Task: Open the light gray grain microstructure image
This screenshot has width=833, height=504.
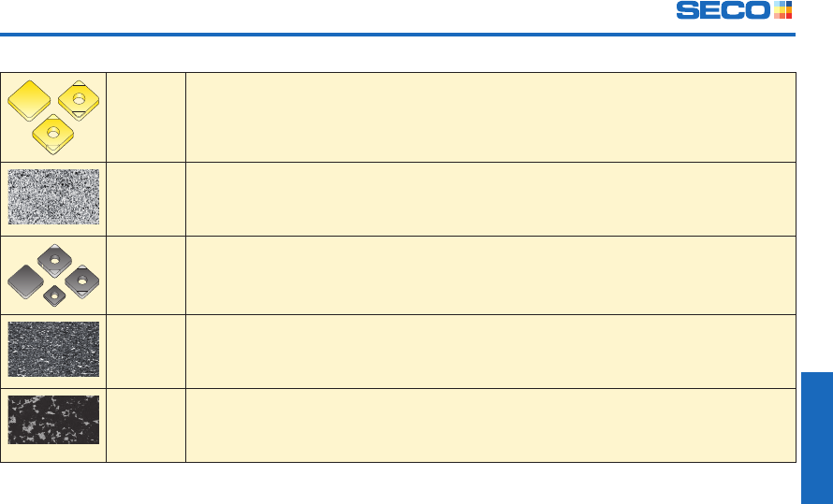Action: (x=53, y=196)
